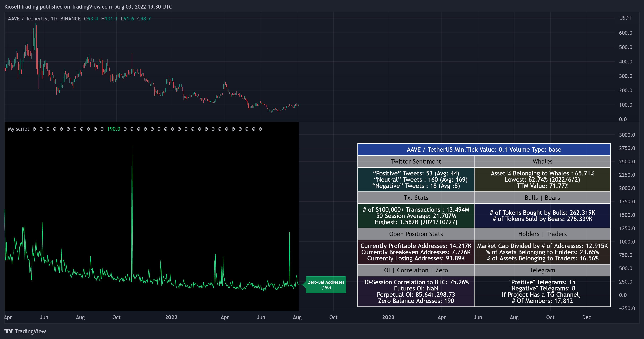Click the Positive Tweets: 53 line
The image size is (644, 339).
point(416,173)
